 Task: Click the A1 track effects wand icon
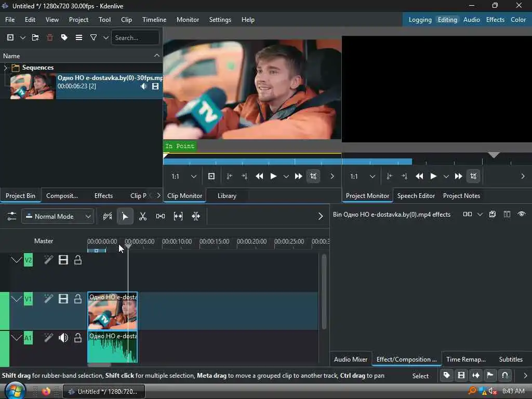tap(48, 338)
